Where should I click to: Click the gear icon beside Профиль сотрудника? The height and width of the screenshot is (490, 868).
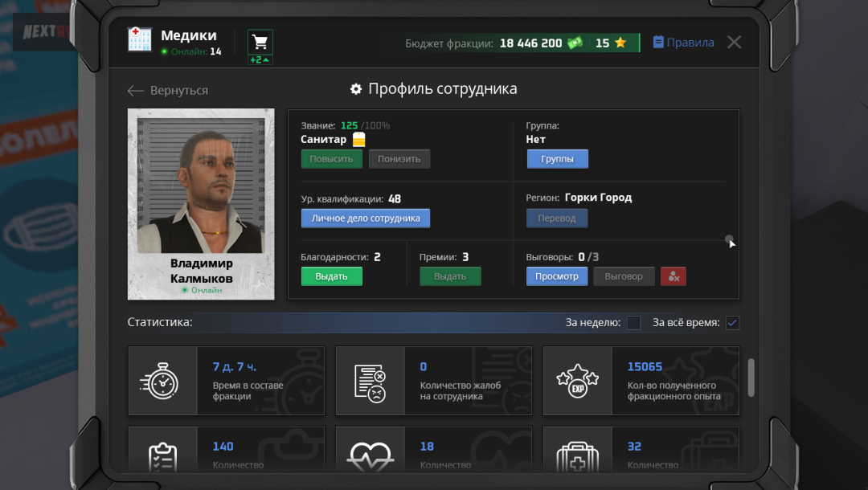tap(355, 88)
